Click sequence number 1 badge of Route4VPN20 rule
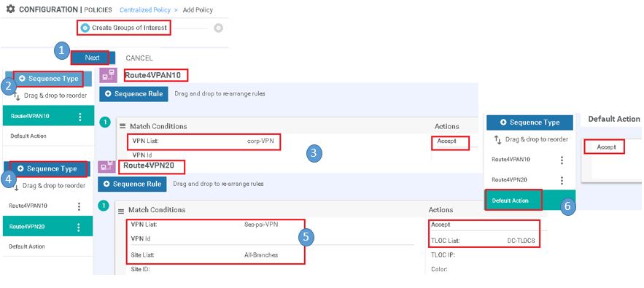Screen dimensions: 644x288 coord(104,206)
